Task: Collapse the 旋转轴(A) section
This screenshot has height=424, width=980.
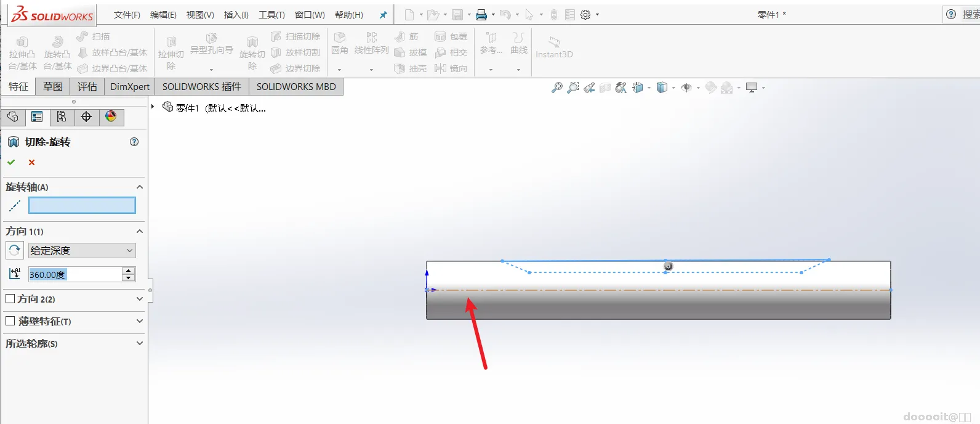Action: [140, 187]
